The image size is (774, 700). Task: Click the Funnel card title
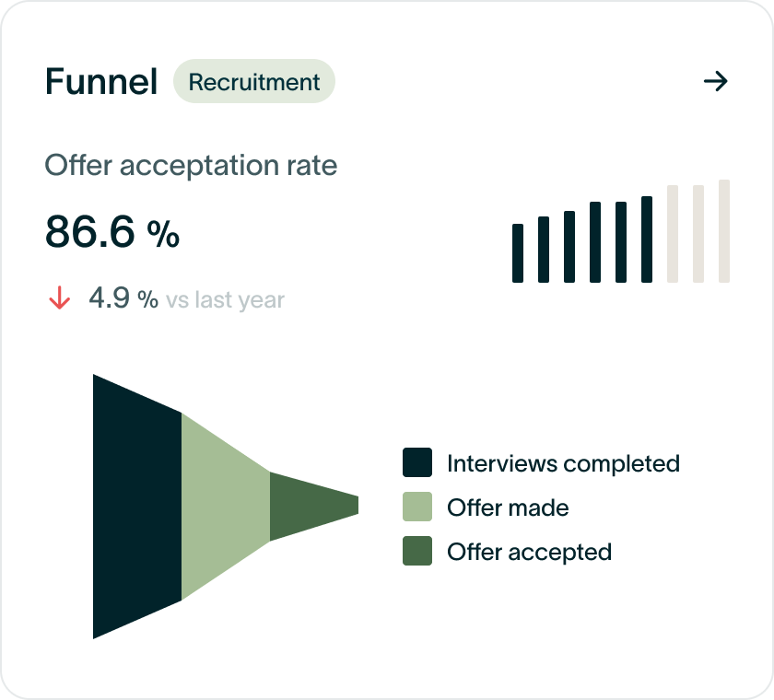click(x=101, y=81)
